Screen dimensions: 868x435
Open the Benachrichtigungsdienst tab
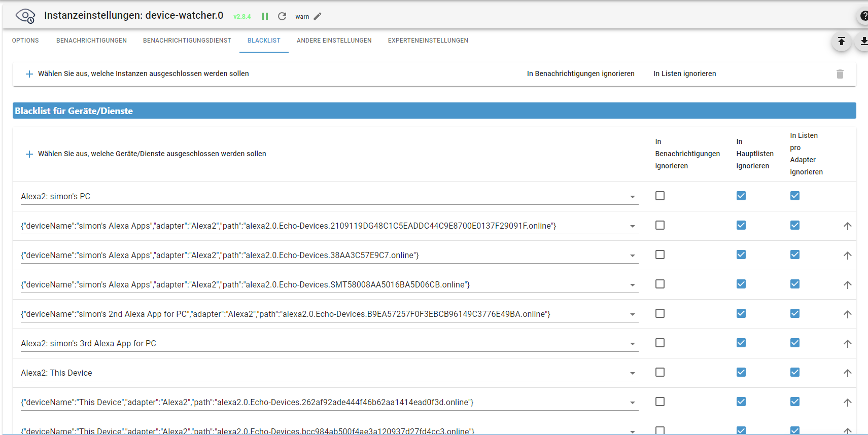click(x=187, y=41)
